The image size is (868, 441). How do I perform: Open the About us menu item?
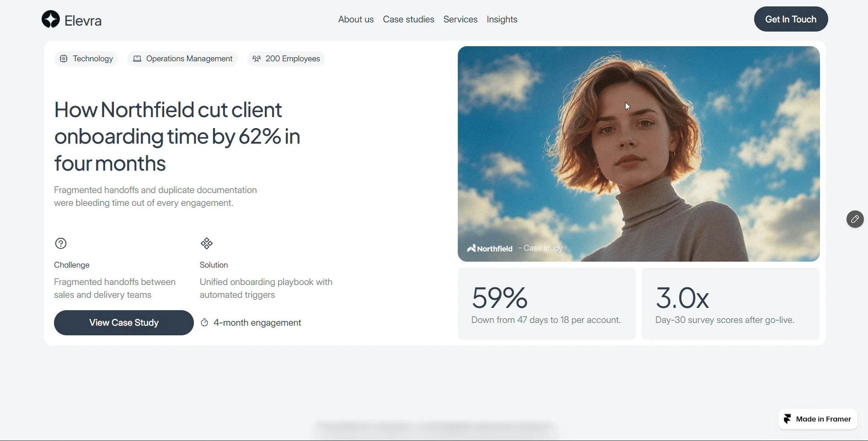pyautogui.click(x=356, y=19)
